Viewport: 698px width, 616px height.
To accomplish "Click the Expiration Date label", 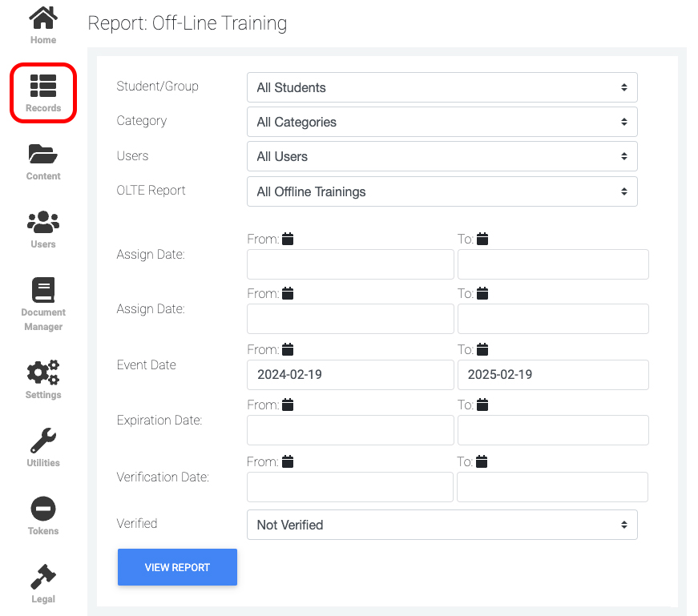I will (x=159, y=421).
